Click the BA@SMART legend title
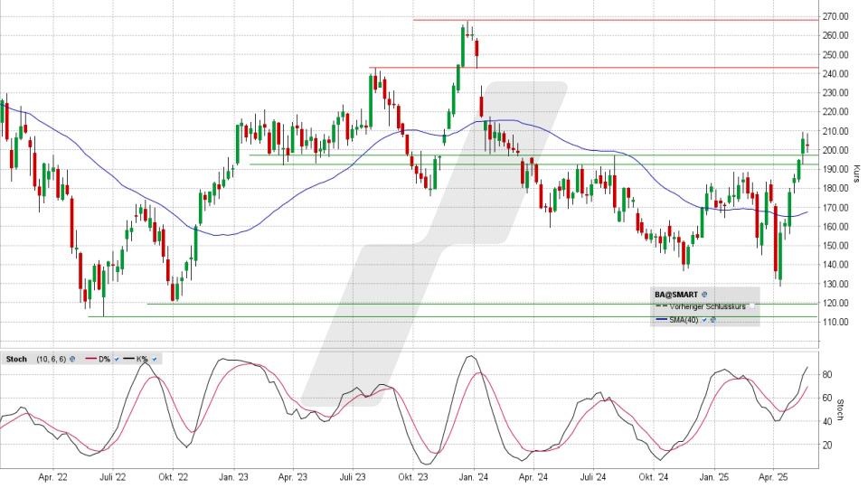The height and width of the screenshot is (488, 868). tap(676, 295)
